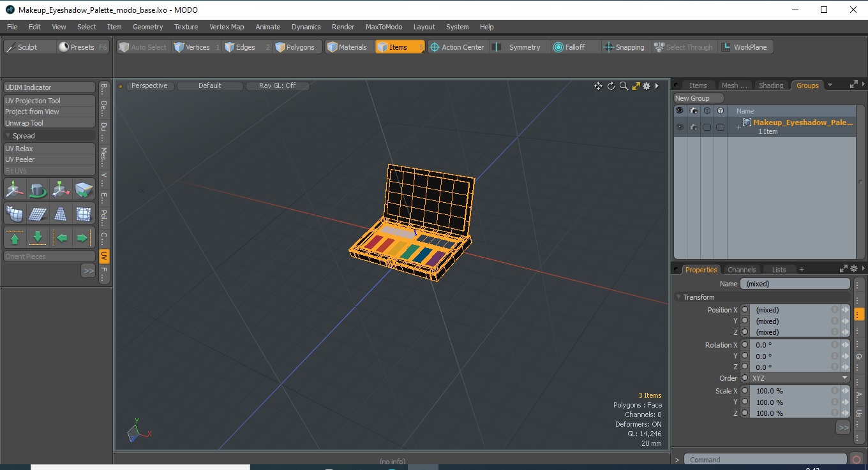The height and width of the screenshot is (470, 868).
Task: Switch to the Shading tab
Action: click(771, 85)
